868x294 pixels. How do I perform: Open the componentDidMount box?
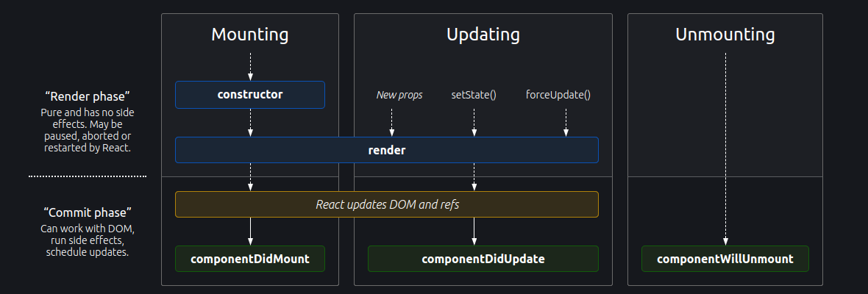(249, 259)
